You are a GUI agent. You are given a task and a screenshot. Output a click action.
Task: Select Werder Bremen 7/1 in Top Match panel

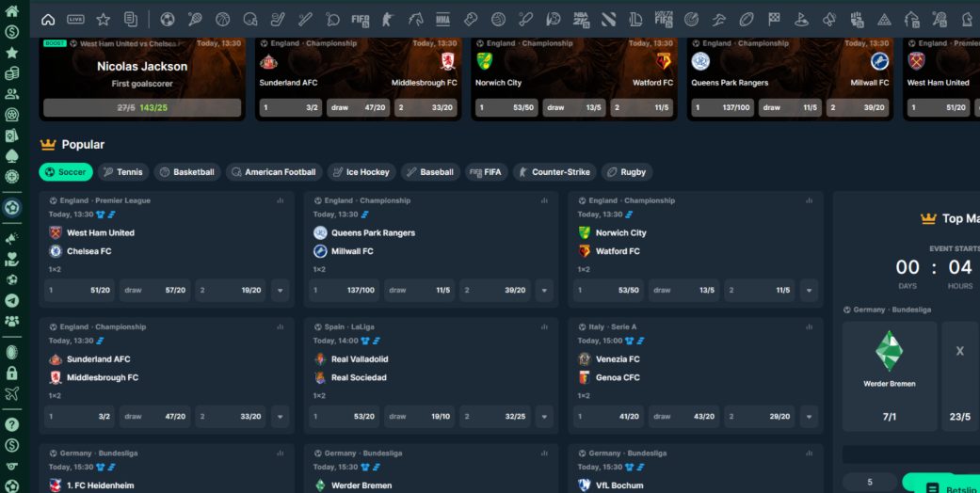coord(890,376)
